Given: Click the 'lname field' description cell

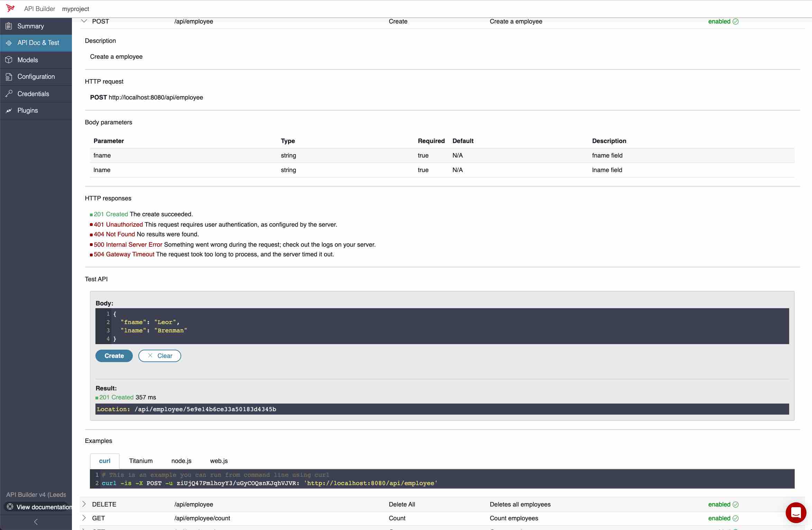Looking at the screenshot, I should (607, 170).
